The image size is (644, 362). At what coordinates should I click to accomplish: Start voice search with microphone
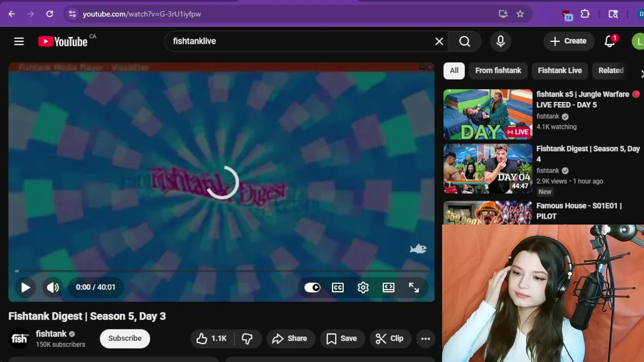pos(501,41)
